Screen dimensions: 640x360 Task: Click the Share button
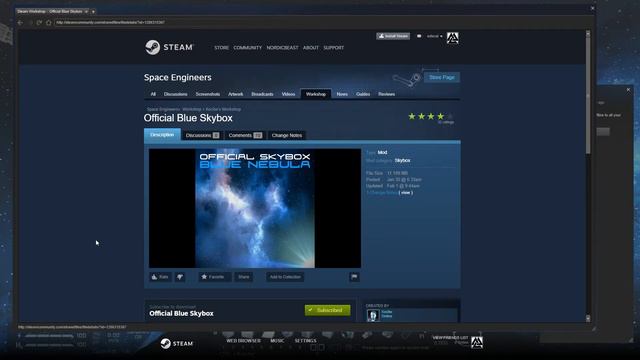(x=244, y=277)
